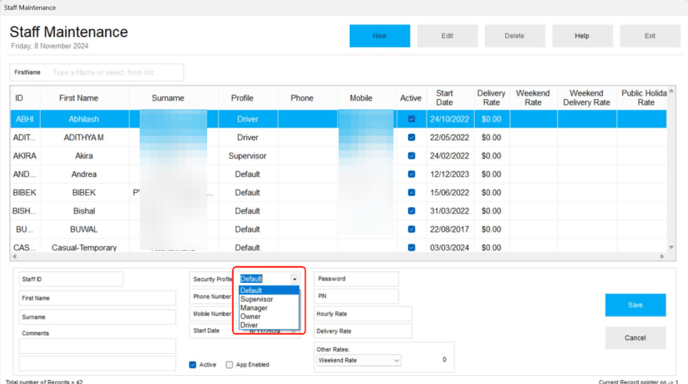Click the New button
Viewport: 688px width, 384px height.
[x=380, y=36]
